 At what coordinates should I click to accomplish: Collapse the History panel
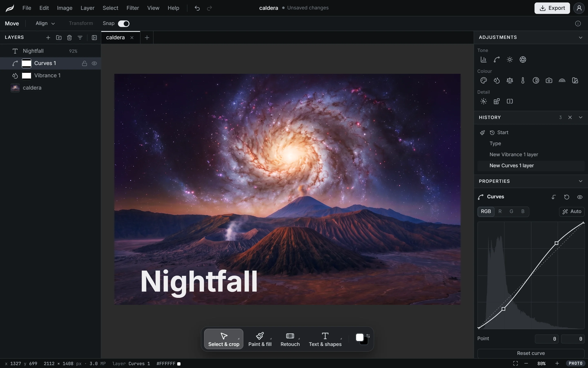tap(581, 117)
